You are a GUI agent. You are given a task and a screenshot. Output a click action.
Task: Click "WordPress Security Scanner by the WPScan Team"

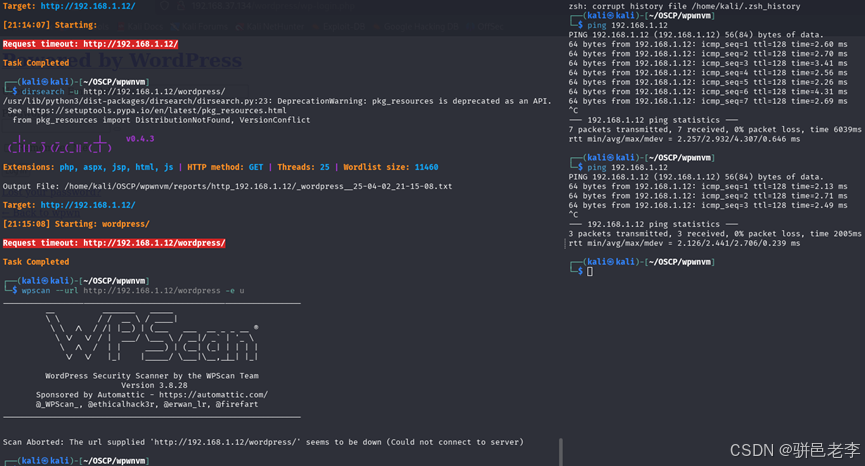(x=152, y=376)
